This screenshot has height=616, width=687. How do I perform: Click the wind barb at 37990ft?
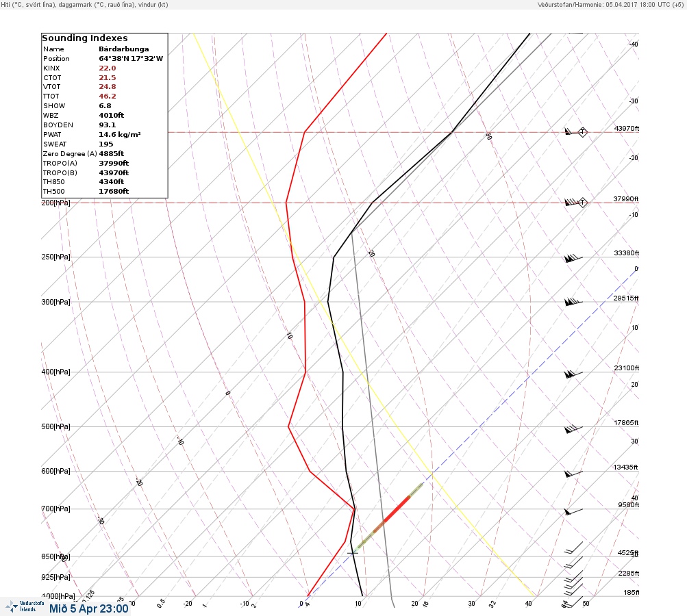pyautogui.click(x=572, y=202)
